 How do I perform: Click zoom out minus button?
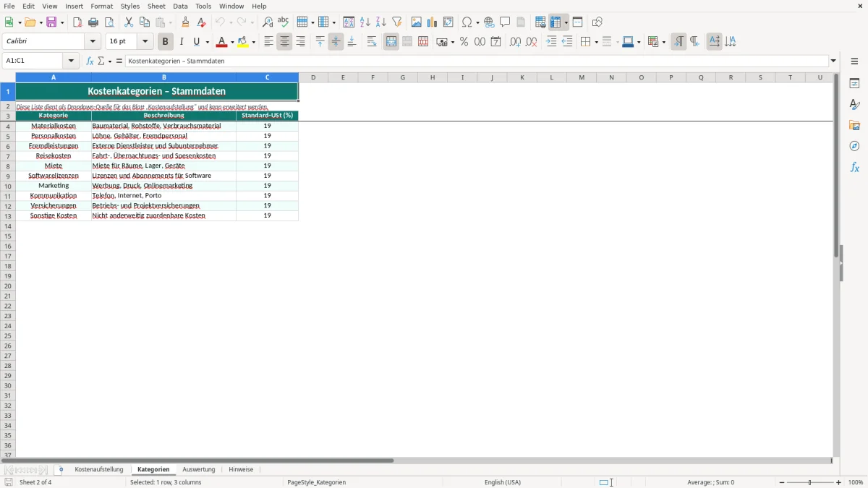782,482
